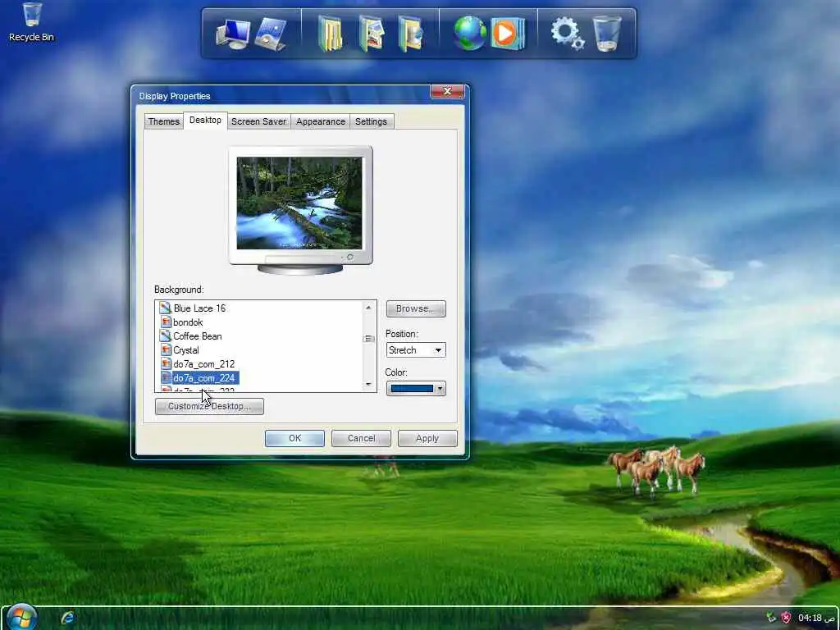The width and height of the screenshot is (840, 630).
Task: Open the Settings tab
Action: click(371, 121)
